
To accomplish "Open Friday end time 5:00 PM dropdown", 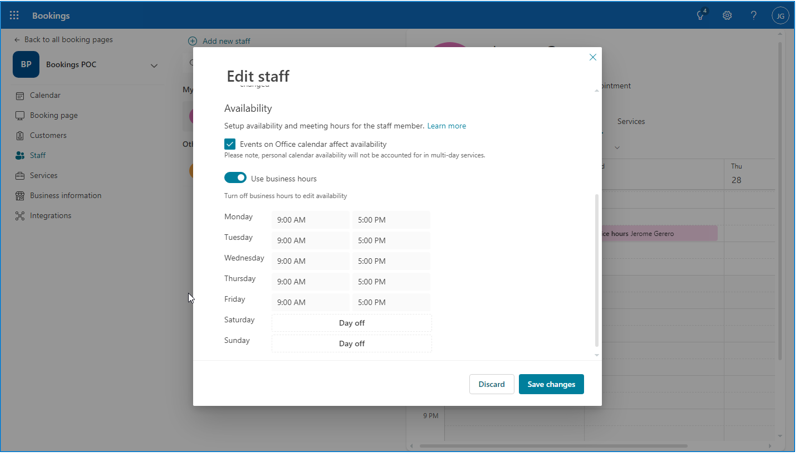I will tap(390, 302).
